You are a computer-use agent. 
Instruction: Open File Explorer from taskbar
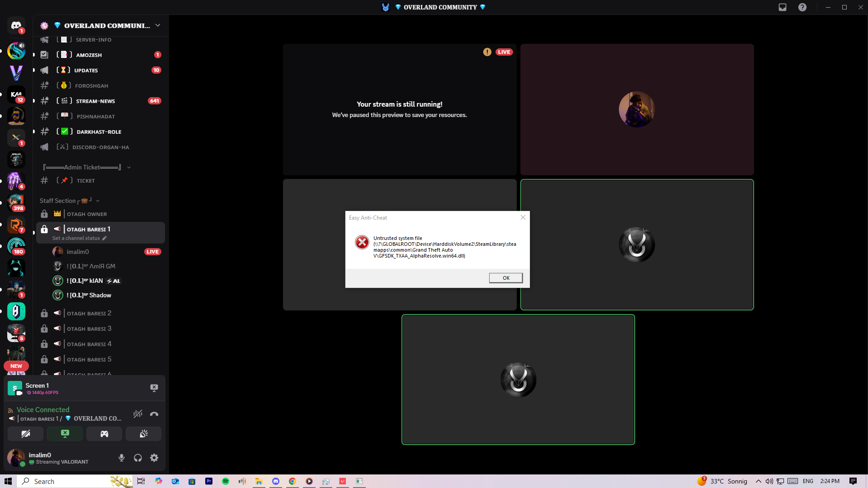(259, 481)
